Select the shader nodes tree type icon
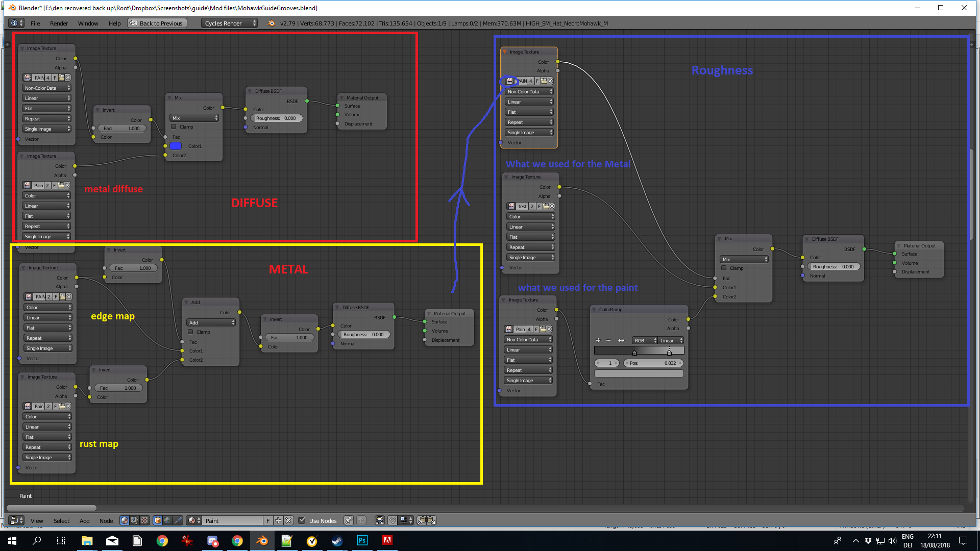The height and width of the screenshot is (551, 980). pyautogui.click(x=124, y=520)
